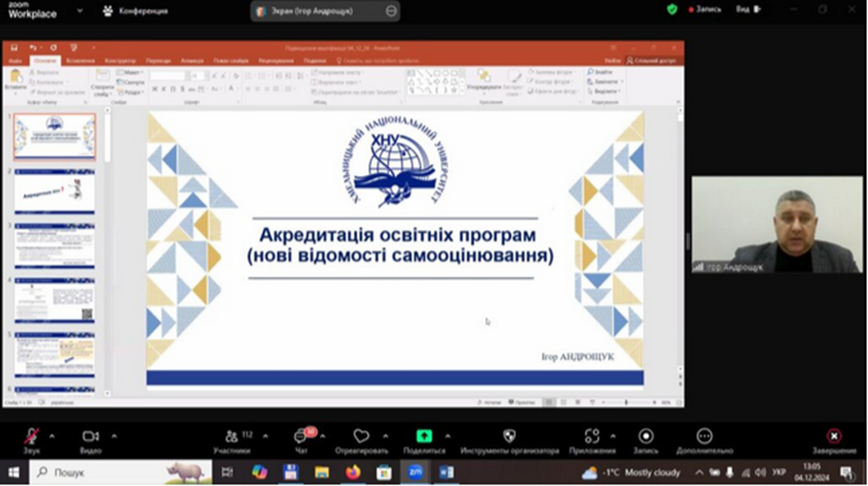The height and width of the screenshot is (486, 868).
Task: Open the Приложения apps button
Action: [593, 441]
